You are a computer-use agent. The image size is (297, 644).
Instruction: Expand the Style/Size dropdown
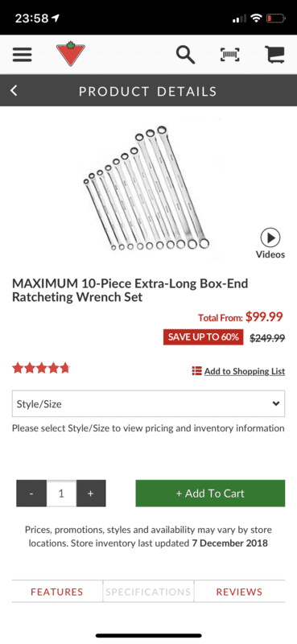[x=148, y=404]
